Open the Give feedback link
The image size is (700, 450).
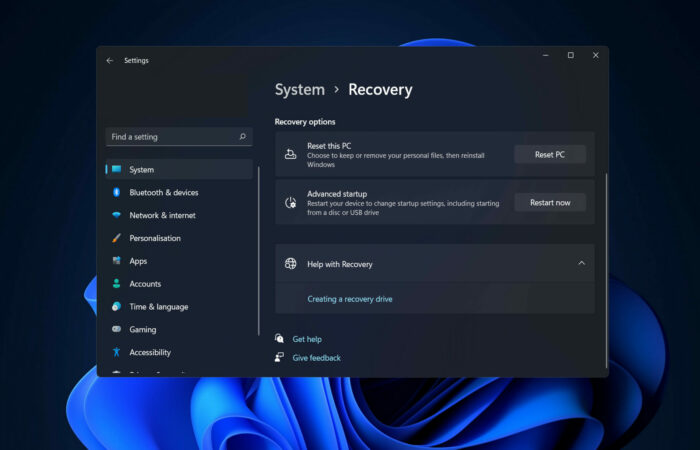click(317, 358)
